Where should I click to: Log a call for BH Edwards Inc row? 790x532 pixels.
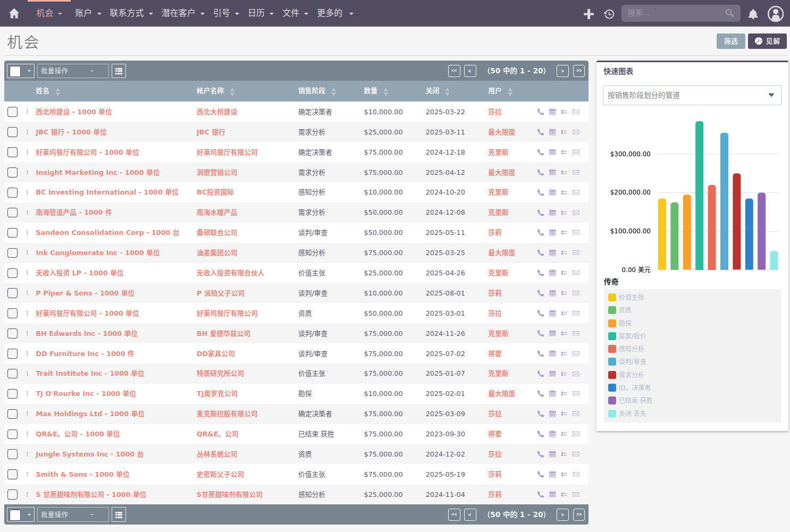coord(541,334)
